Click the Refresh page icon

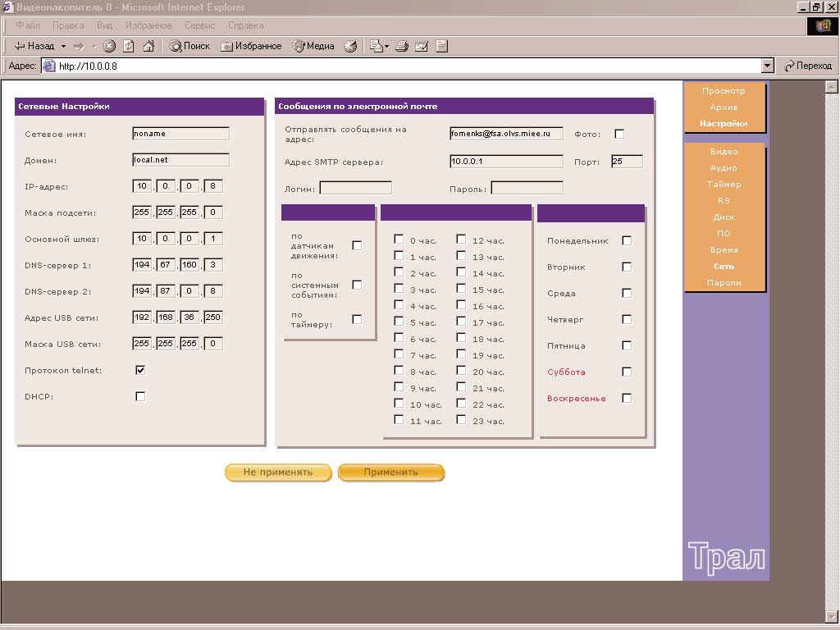pyautogui.click(x=129, y=46)
